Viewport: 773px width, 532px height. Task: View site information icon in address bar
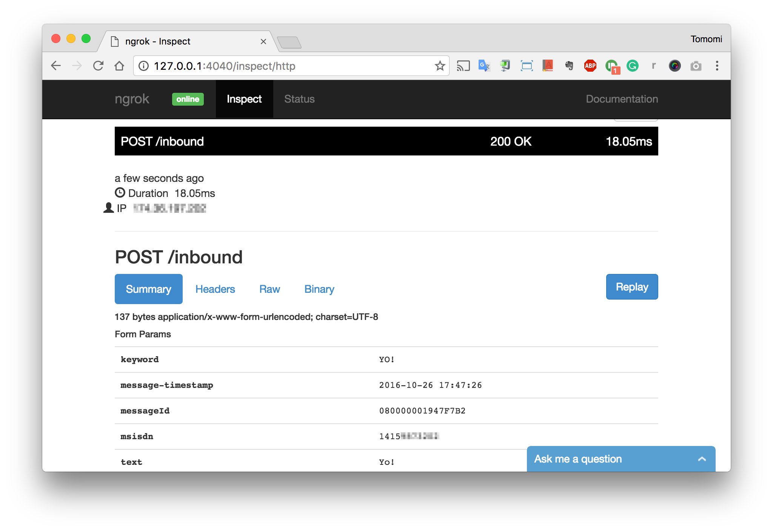coord(143,66)
